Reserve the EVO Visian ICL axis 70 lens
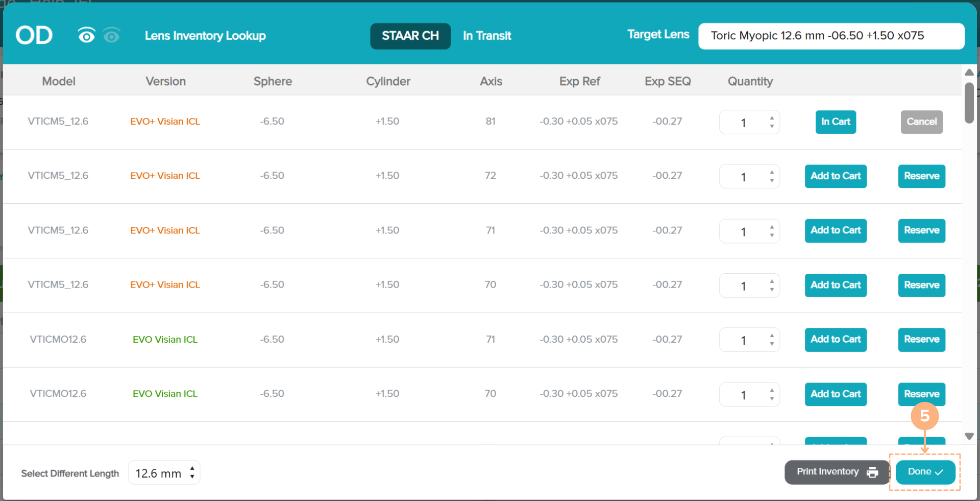Viewport: 980px width, 501px height. tap(921, 394)
